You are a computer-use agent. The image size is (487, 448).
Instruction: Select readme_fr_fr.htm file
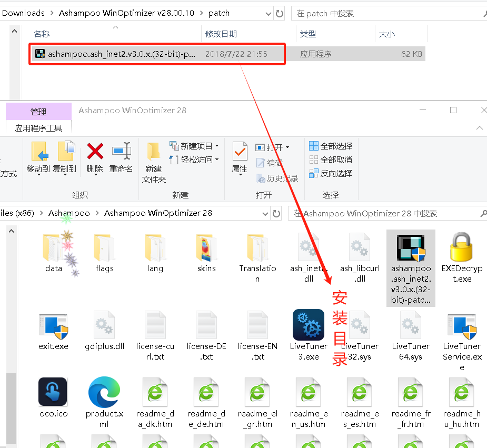[x=411, y=403]
